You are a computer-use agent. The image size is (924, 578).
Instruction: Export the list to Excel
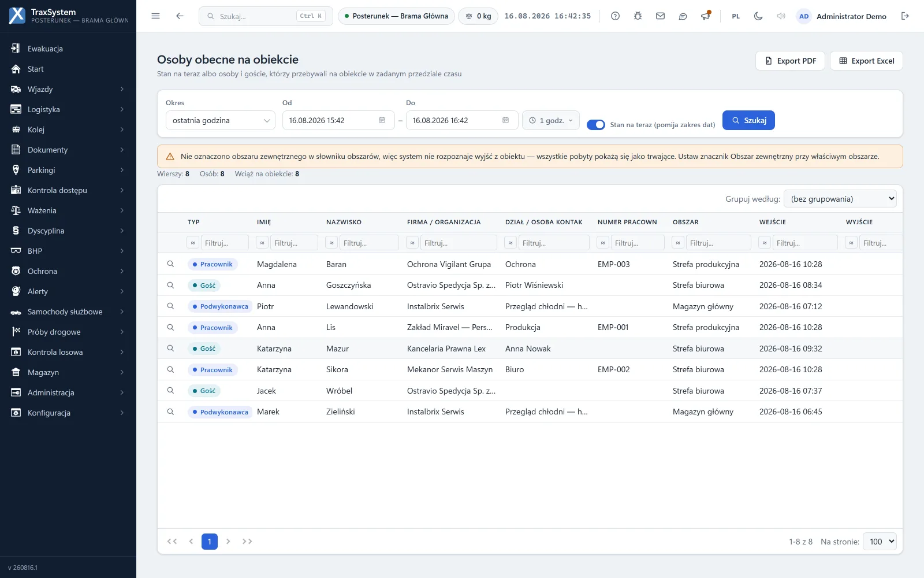(x=866, y=61)
